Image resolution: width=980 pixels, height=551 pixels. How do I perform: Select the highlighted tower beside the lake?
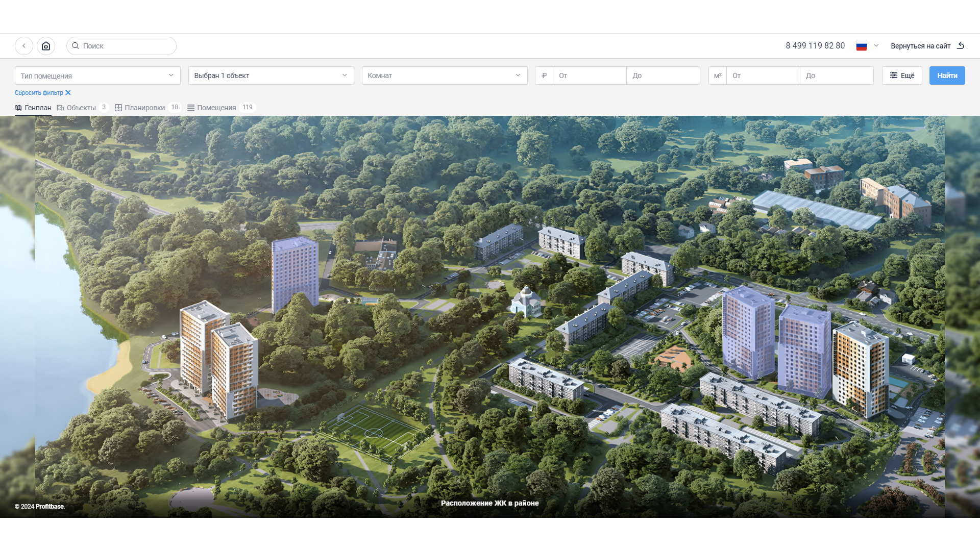(295, 274)
